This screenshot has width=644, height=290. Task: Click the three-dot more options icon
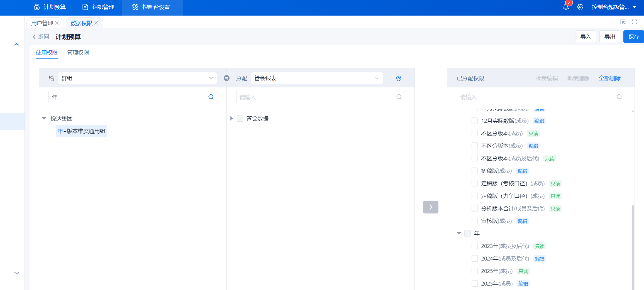tap(611, 22)
